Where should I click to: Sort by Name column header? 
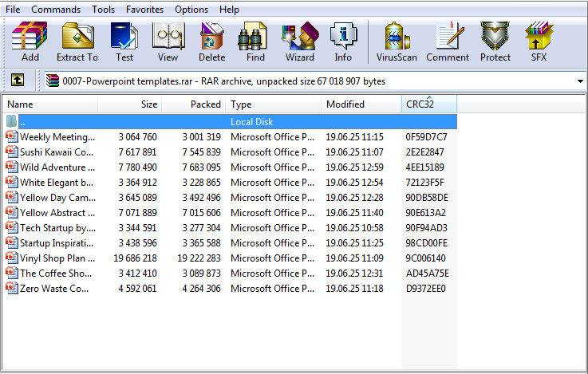[50, 104]
